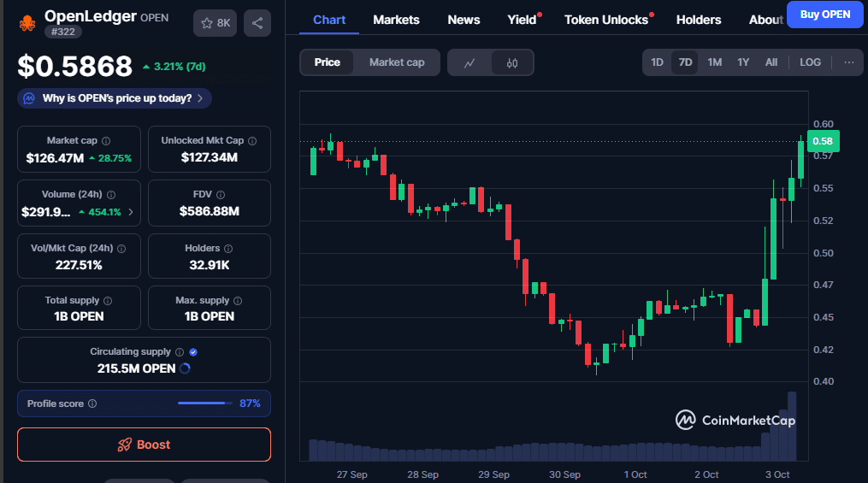Click the $127.34M unlocked market cap value

210,157
